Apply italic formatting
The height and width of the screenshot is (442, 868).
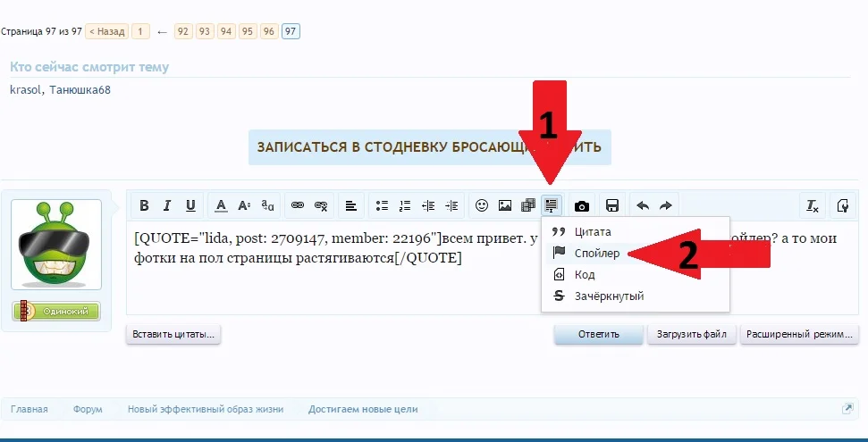pos(167,205)
